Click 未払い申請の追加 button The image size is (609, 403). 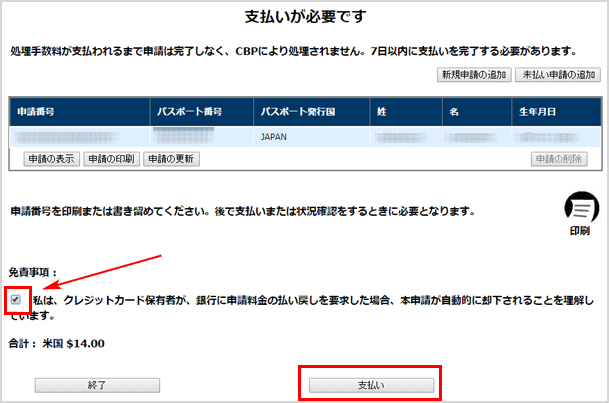558,75
